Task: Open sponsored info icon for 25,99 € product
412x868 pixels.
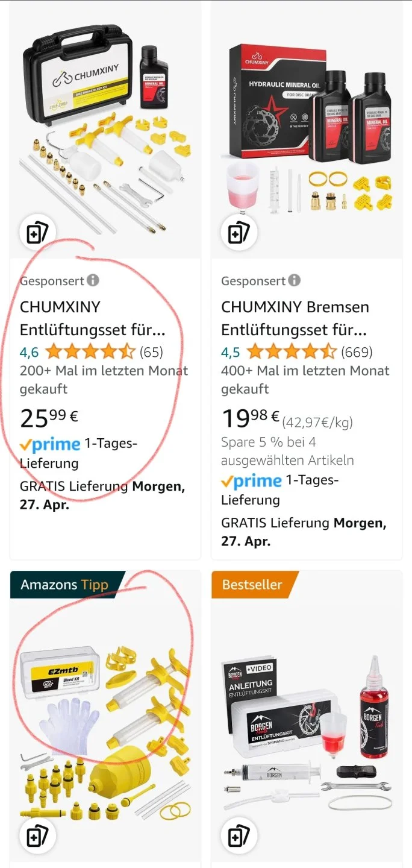Action: (x=93, y=280)
